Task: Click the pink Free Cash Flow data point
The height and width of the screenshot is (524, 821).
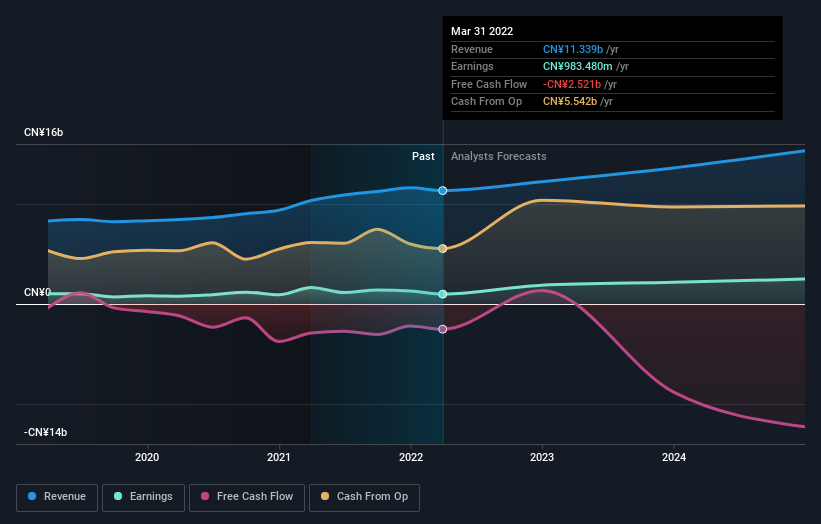Action: [442, 329]
